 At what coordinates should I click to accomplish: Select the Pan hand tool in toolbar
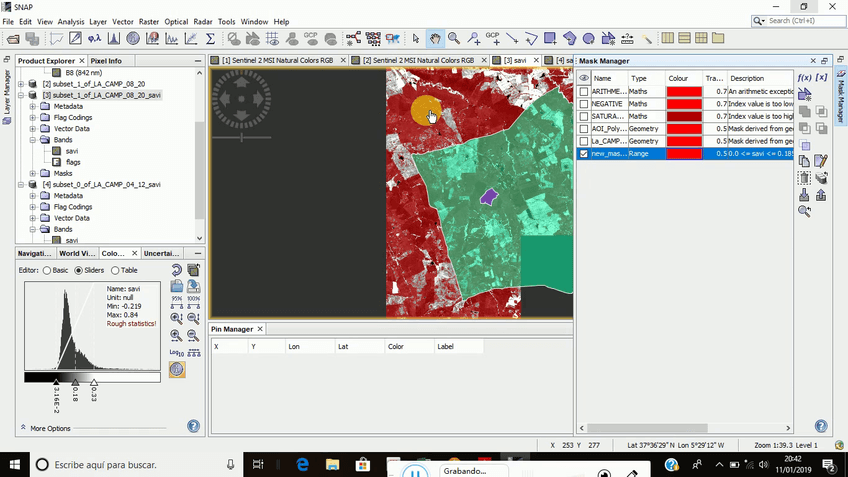tap(435, 39)
